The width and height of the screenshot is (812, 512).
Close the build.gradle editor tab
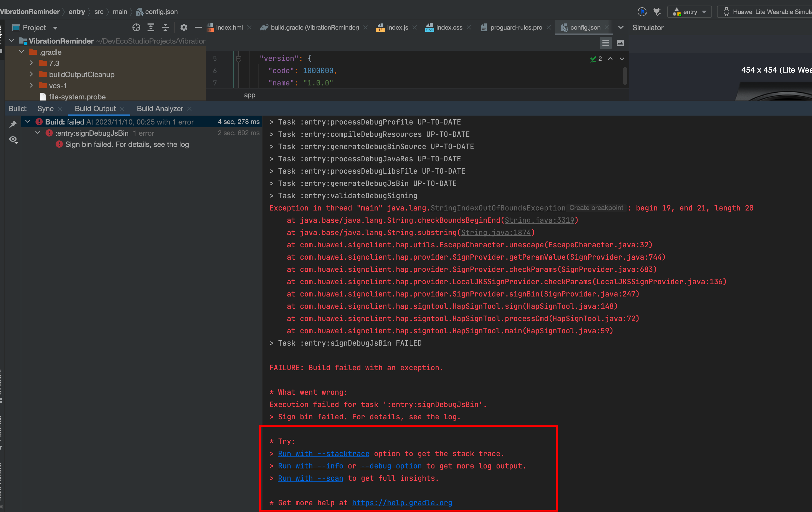coord(365,28)
